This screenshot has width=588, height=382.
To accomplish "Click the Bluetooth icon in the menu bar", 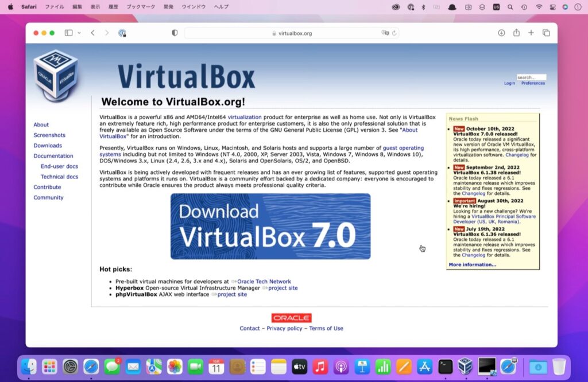I will [423, 7].
